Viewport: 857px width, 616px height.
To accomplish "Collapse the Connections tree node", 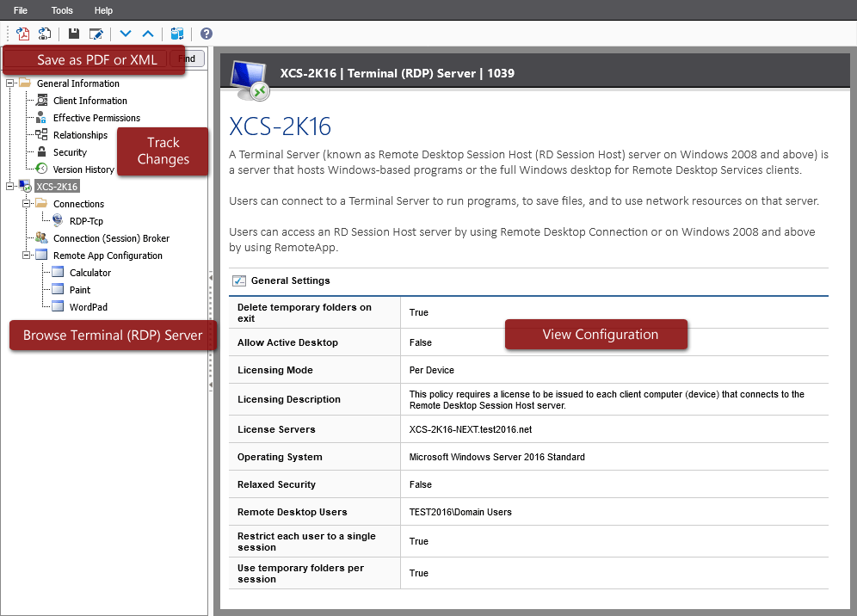I will pyautogui.click(x=26, y=203).
